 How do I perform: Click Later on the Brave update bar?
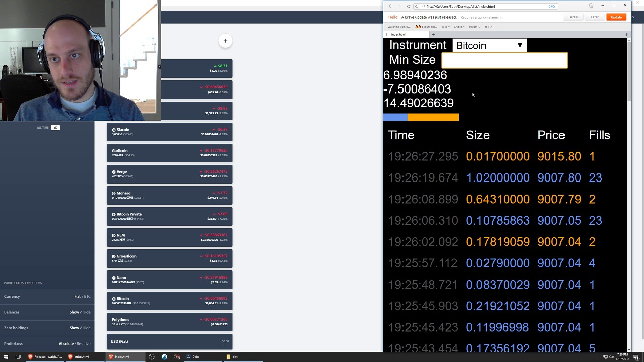pyautogui.click(x=595, y=17)
